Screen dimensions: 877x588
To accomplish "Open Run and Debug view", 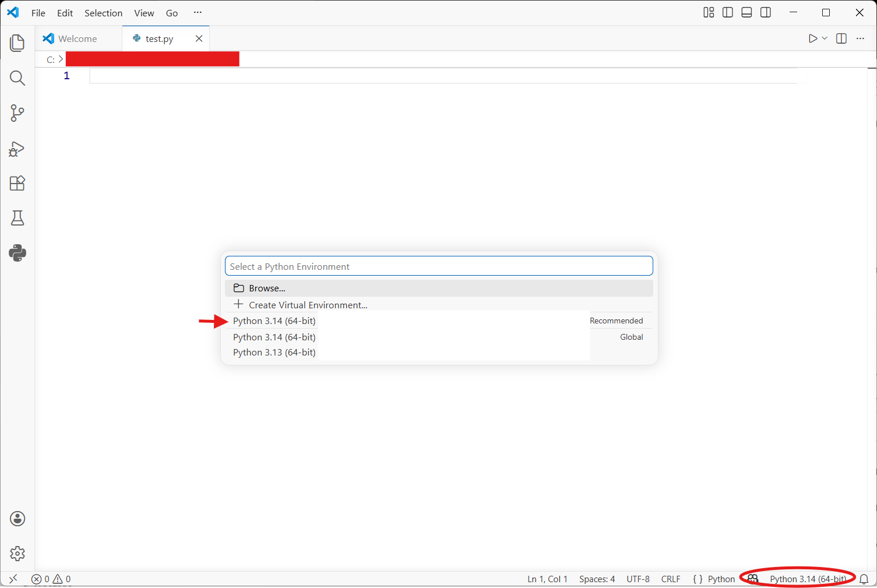I will tap(17, 149).
